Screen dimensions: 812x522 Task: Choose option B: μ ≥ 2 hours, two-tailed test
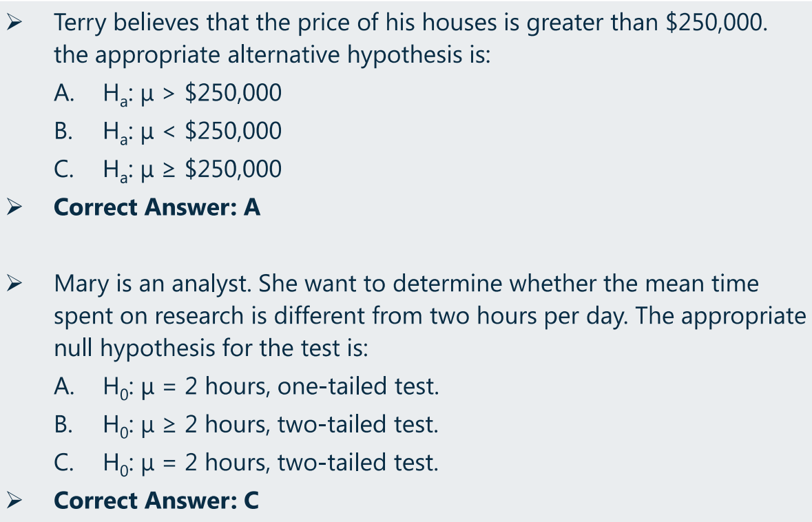(247, 425)
